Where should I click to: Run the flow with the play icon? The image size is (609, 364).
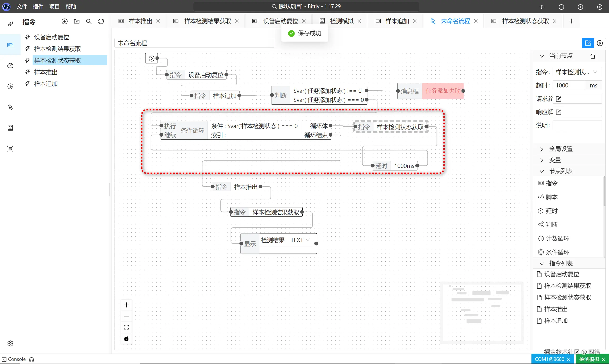coord(600,43)
